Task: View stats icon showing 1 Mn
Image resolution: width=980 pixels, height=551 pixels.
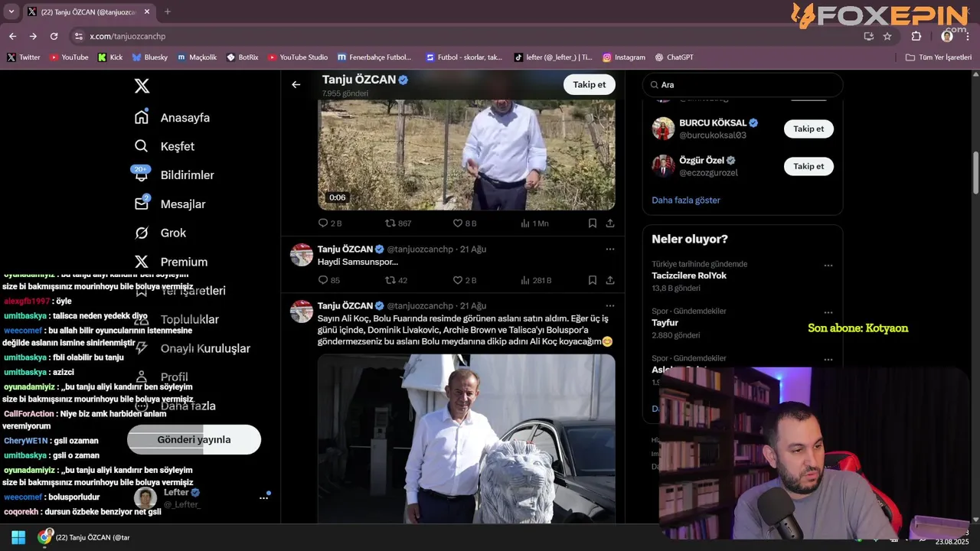Action: [525, 223]
